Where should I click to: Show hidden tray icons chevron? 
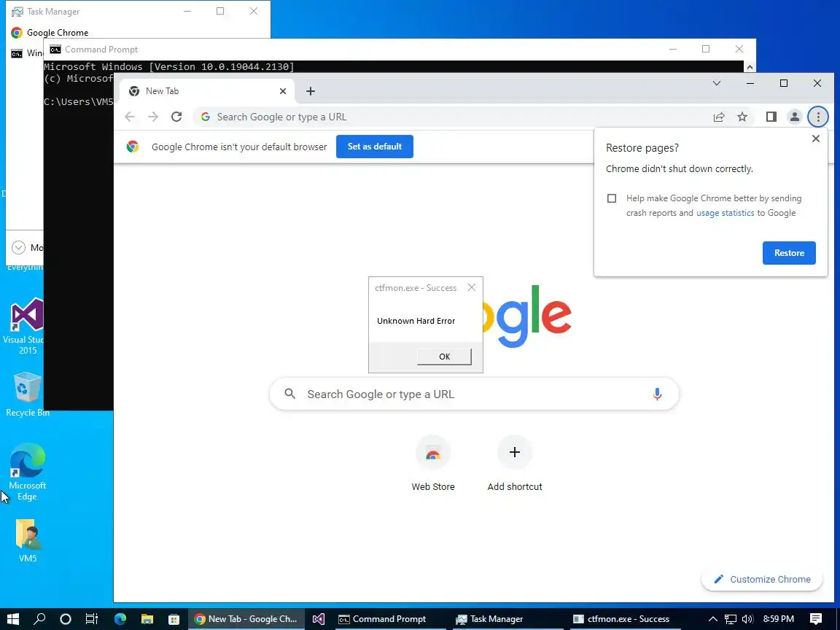[x=712, y=619]
